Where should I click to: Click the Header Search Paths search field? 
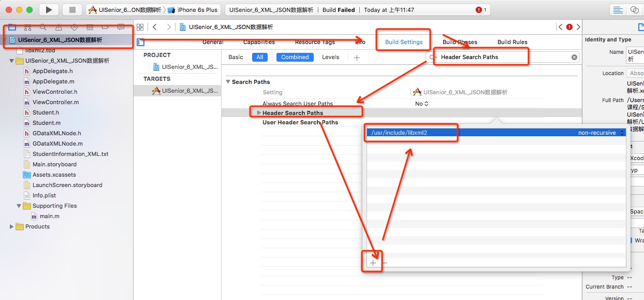[x=502, y=57]
